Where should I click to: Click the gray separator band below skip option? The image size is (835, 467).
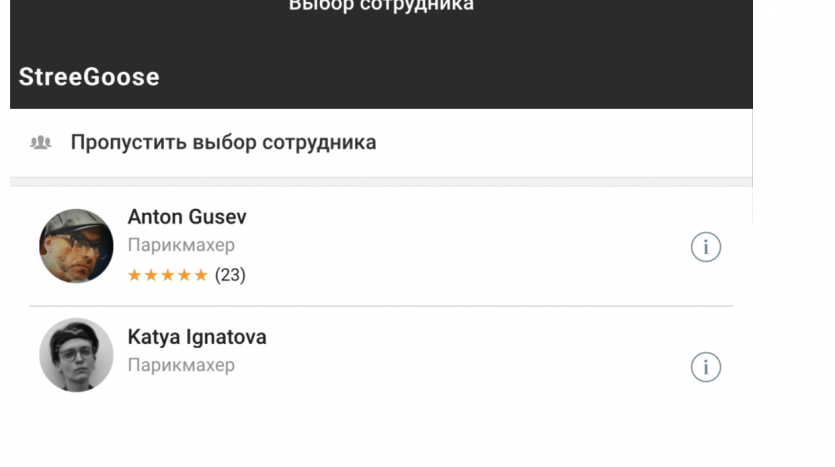pyautogui.click(x=381, y=182)
